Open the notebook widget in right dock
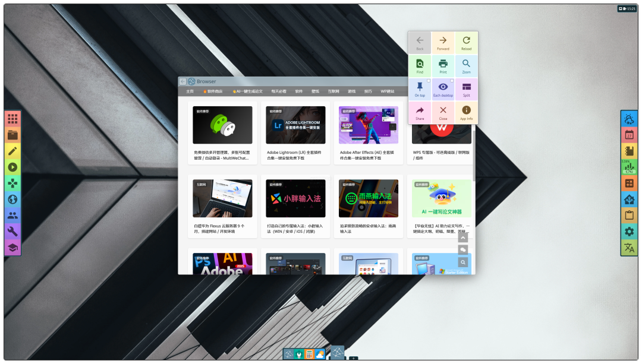 point(630,151)
